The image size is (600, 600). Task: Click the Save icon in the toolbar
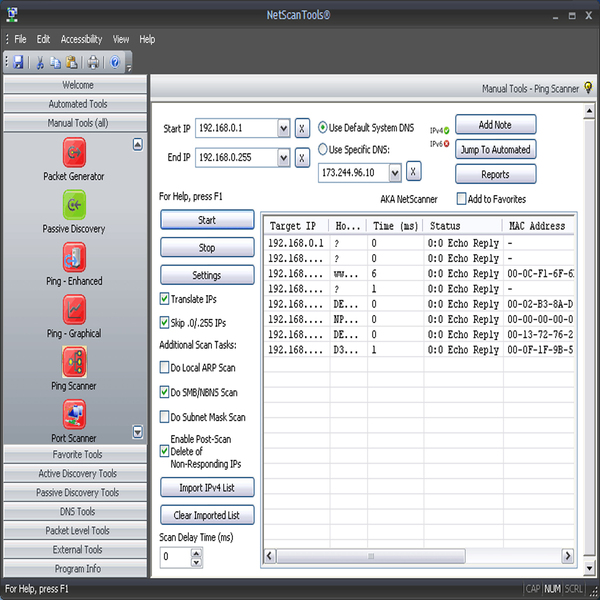(x=18, y=62)
